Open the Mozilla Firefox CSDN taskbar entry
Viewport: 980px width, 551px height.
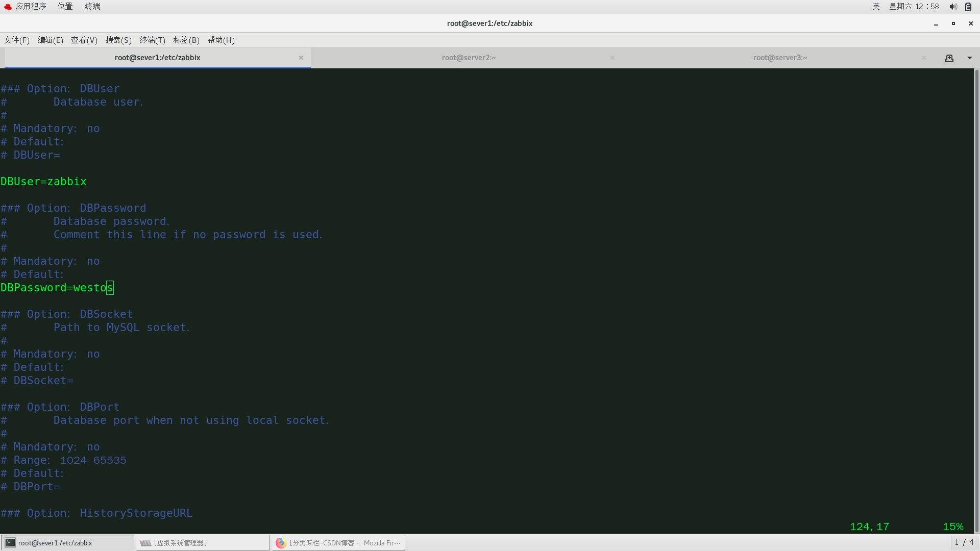tap(338, 543)
